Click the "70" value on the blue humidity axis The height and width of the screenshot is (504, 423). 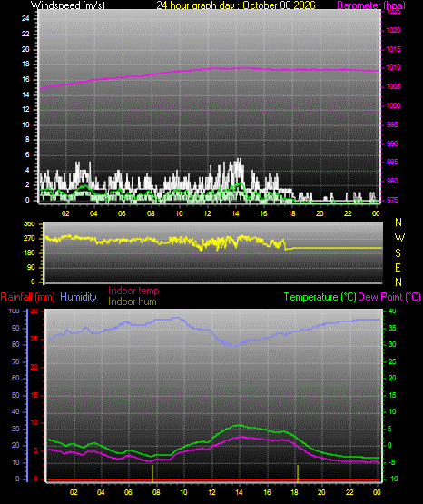(15, 361)
